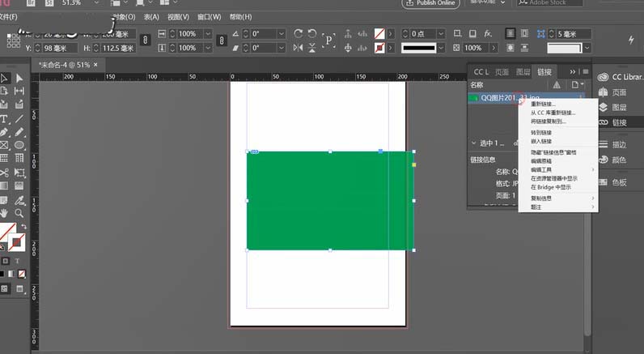Open the stroke weight 0 点 dropdown
Screen dimensions: 644x354
tap(441, 34)
